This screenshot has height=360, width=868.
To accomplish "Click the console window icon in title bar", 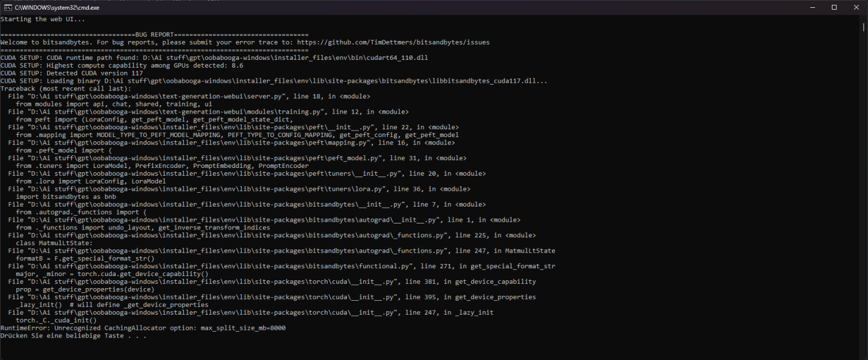I will point(7,7).
